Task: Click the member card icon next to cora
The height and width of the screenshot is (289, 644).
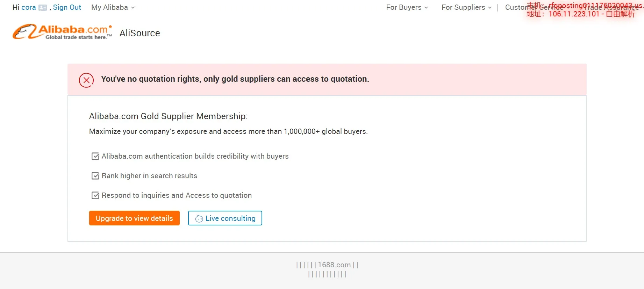Action: point(43,8)
